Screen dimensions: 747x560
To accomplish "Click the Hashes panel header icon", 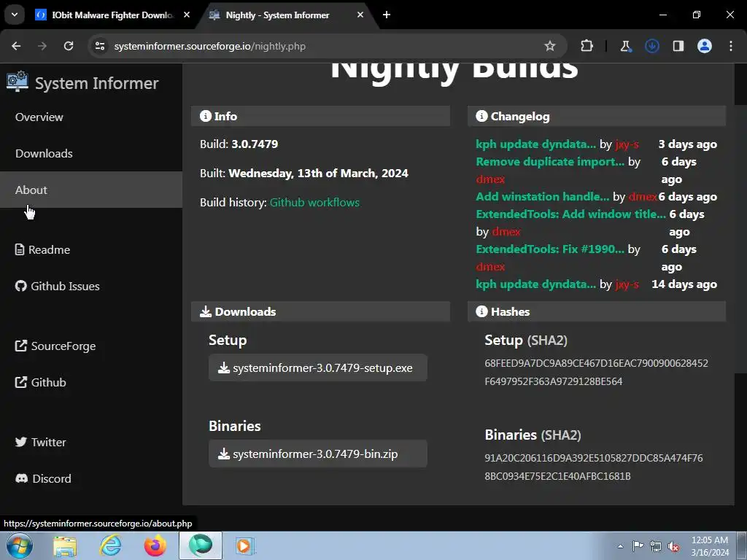I will tap(481, 311).
